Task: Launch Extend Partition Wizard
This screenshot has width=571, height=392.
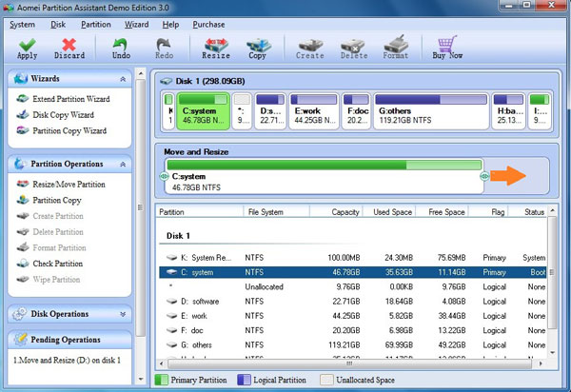Action: (63, 99)
